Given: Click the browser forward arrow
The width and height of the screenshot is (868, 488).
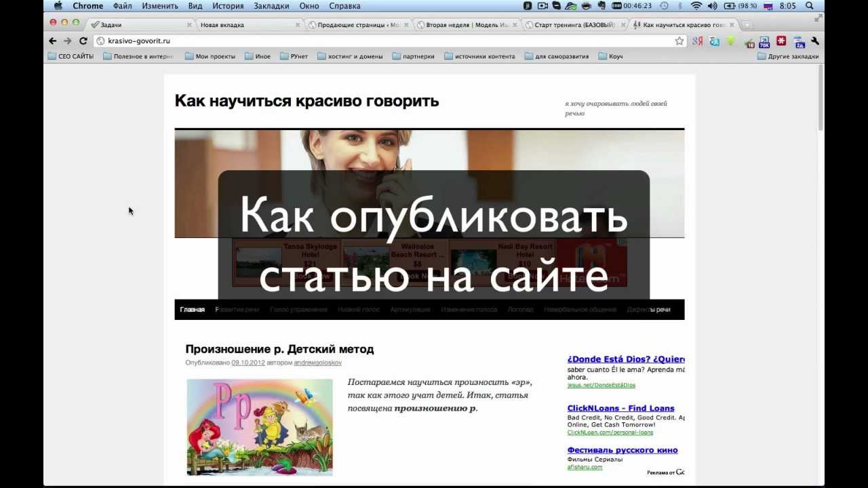Looking at the screenshot, I should click(67, 41).
